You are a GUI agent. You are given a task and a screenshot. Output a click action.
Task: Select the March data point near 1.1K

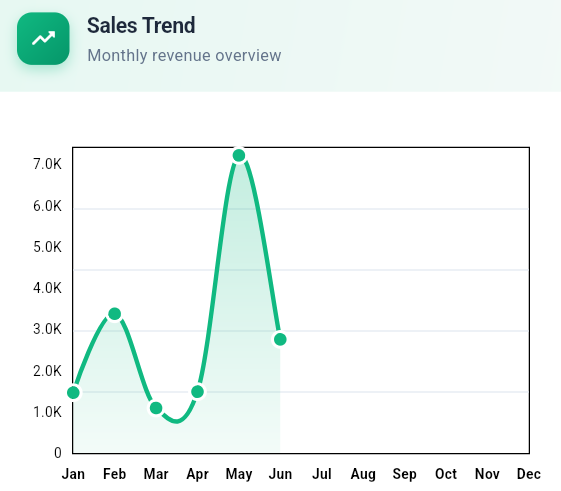pos(156,408)
